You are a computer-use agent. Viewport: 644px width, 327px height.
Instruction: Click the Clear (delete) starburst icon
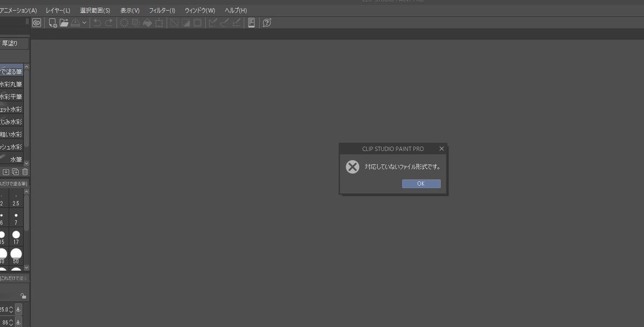(124, 23)
